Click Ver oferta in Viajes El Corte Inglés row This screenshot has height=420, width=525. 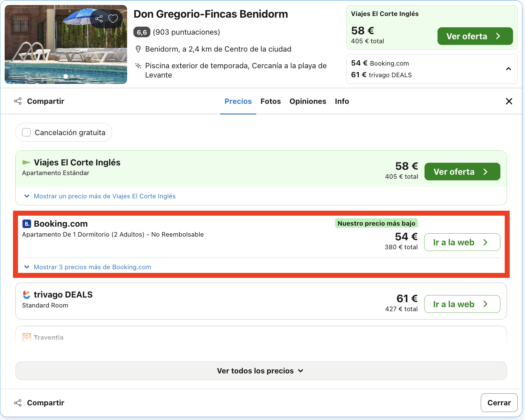point(462,172)
